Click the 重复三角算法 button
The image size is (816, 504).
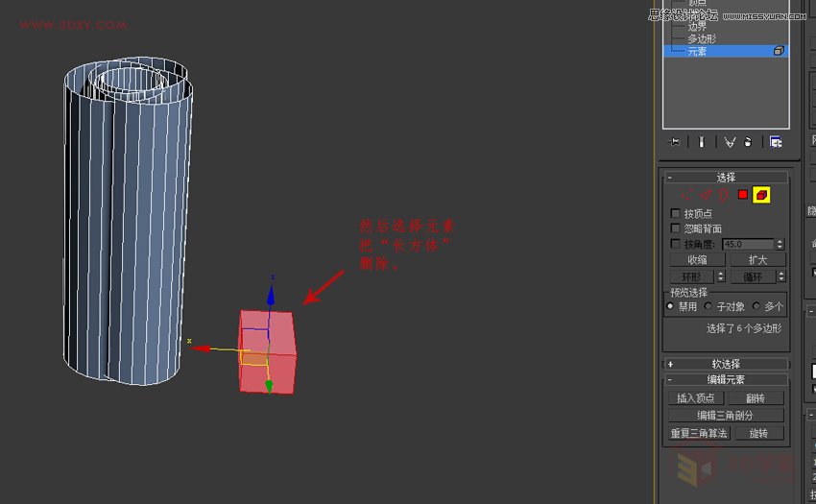(699, 433)
